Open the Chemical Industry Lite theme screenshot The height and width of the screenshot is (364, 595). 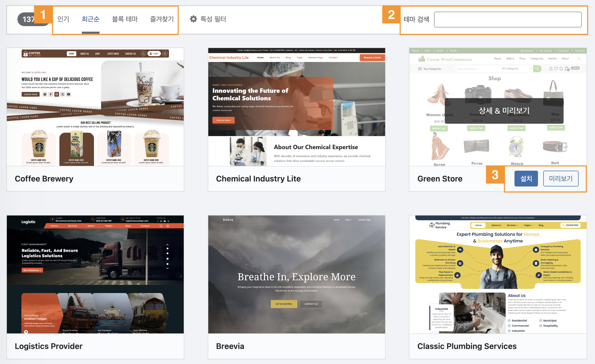[296, 107]
